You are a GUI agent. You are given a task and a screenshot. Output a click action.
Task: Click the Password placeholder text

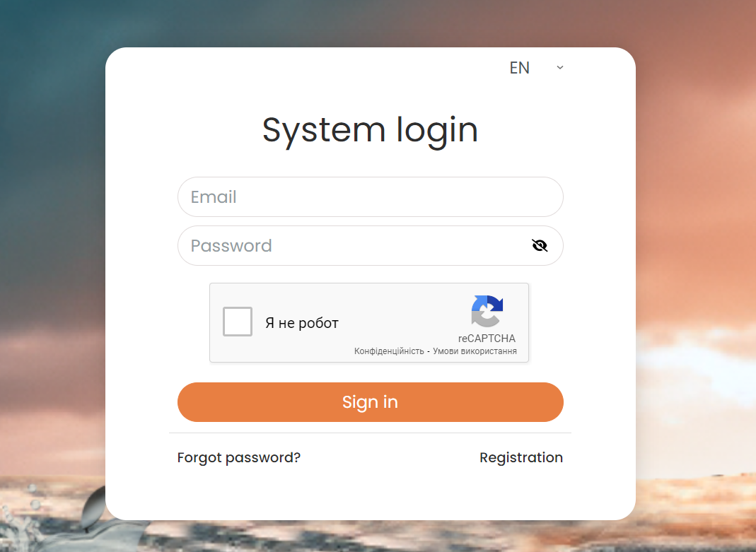231,246
